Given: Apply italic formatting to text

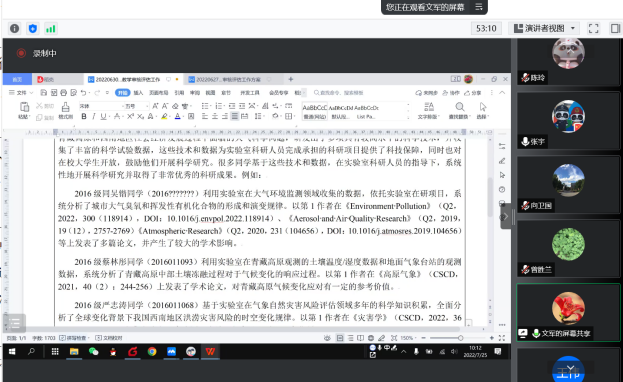Looking at the screenshot, I should pos(94,116).
